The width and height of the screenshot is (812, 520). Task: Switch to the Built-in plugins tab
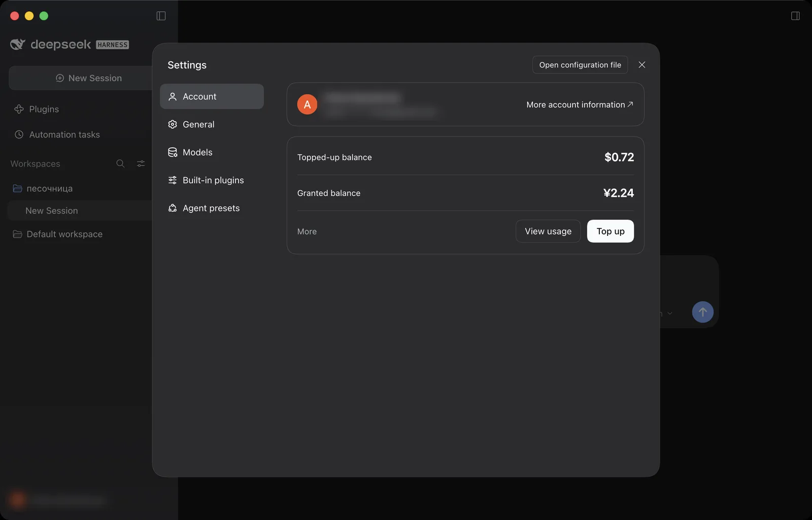pos(212,180)
